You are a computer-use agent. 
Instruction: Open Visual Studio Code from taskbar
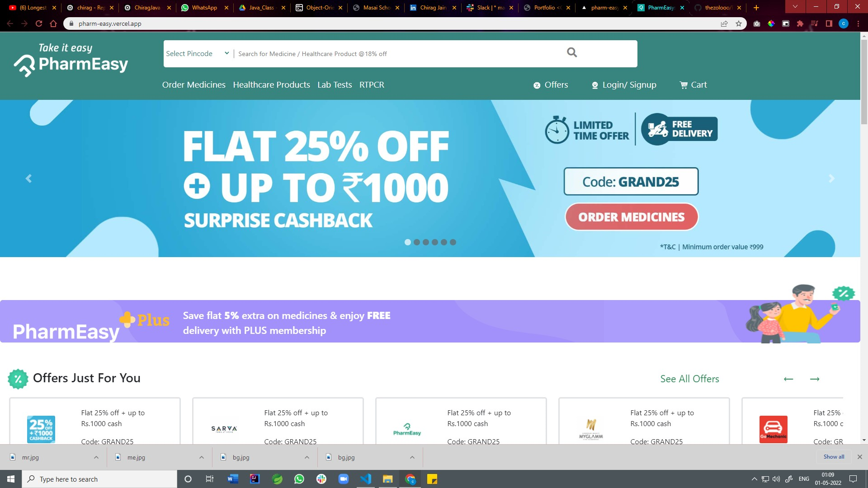(x=366, y=479)
